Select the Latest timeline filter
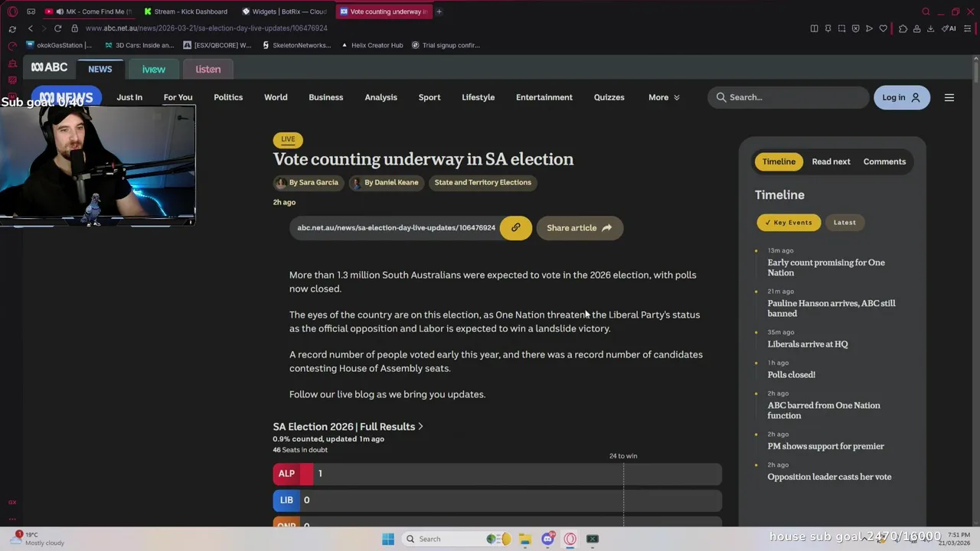 (x=844, y=223)
